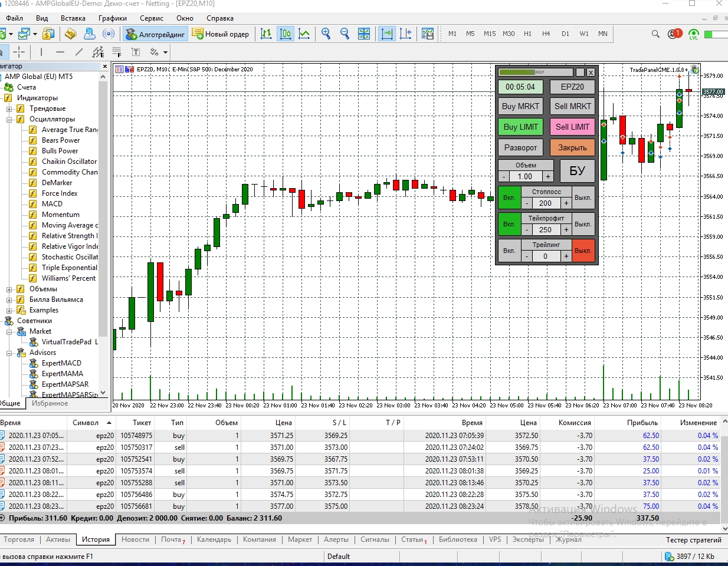Open the Data Window dollar icon

[x=49, y=34]
